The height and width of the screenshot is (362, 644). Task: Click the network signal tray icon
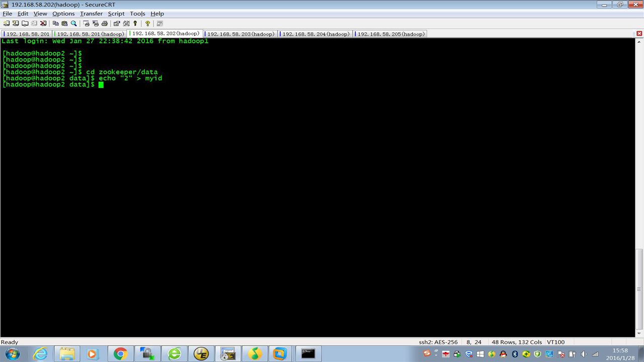596,354
